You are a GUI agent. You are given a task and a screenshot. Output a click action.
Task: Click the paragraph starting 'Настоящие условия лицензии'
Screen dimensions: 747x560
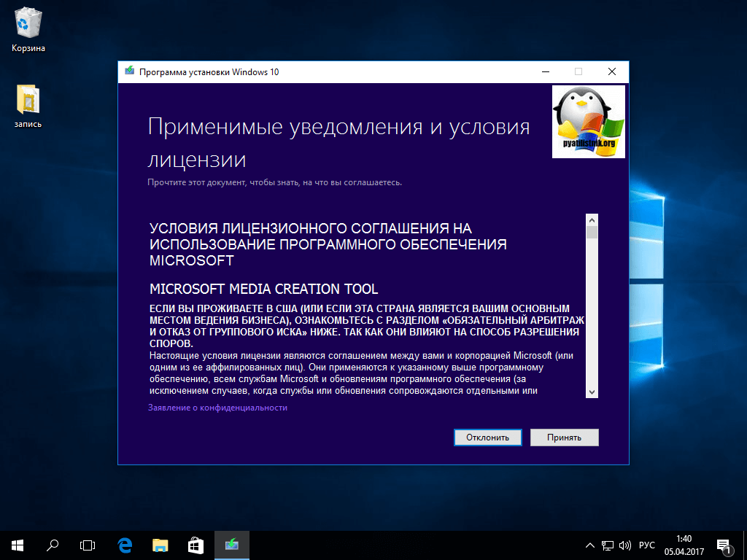click(361, 373)
